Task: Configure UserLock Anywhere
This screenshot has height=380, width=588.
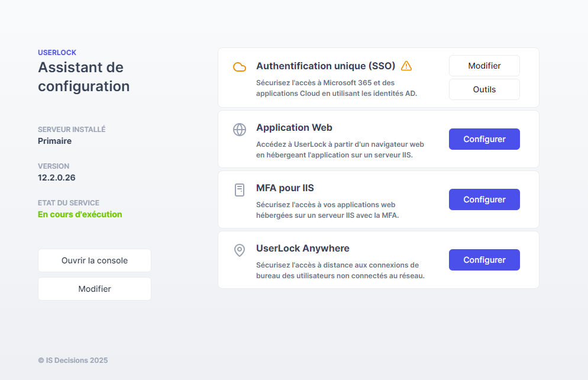Action: (484, 260)
